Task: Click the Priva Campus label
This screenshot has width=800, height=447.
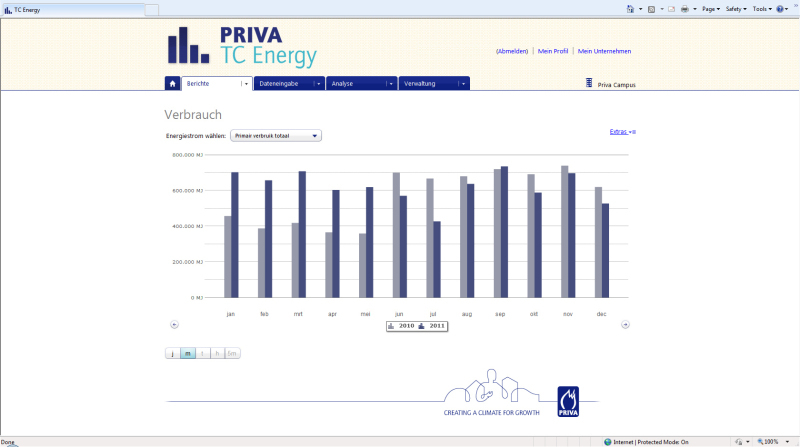Action: click(616, 85)
